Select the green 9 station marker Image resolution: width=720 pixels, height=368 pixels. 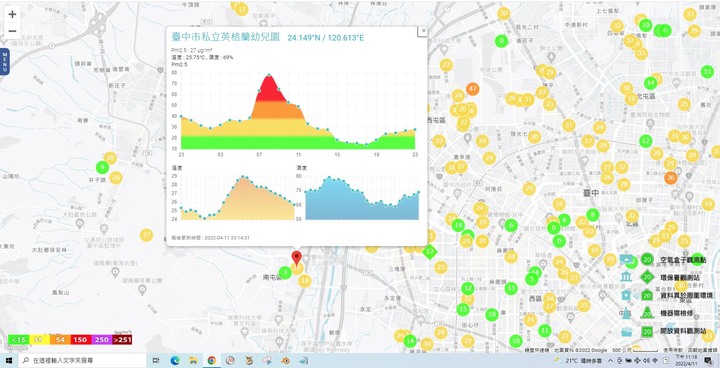102,167
